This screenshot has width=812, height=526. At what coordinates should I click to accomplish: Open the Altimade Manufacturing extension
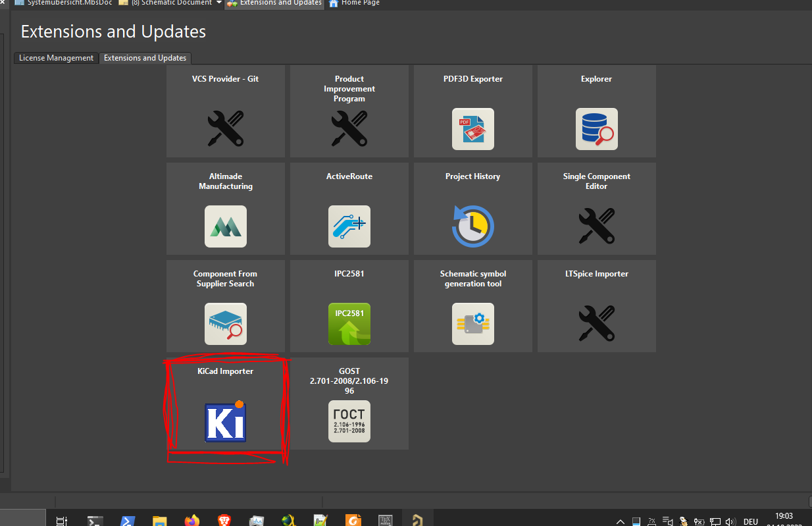tap(226, 208)
